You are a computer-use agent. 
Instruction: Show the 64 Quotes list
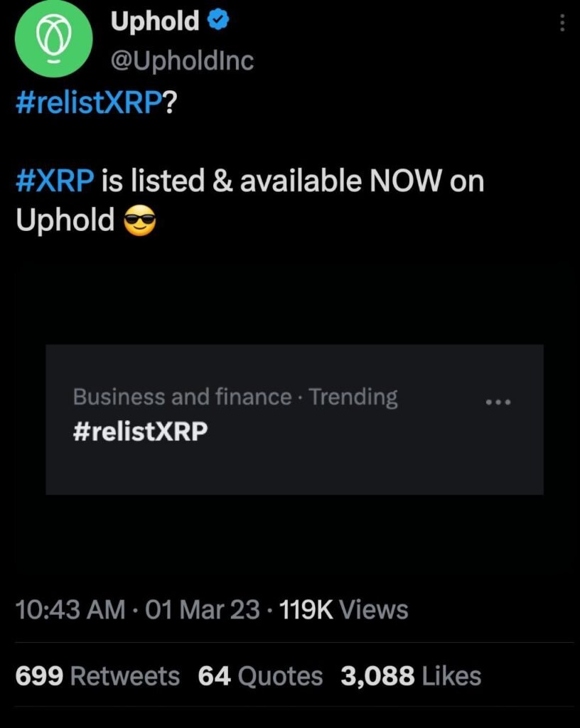(x=260, y=676)
